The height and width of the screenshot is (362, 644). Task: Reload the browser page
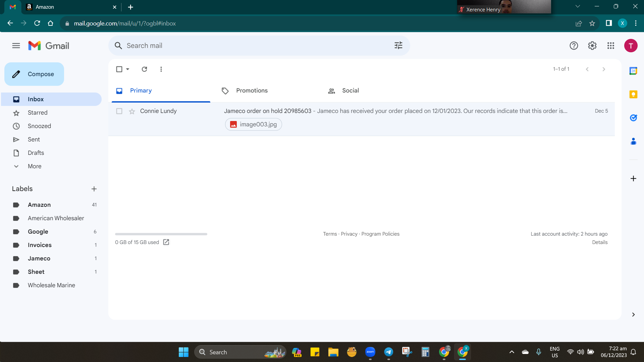[37, 23]
